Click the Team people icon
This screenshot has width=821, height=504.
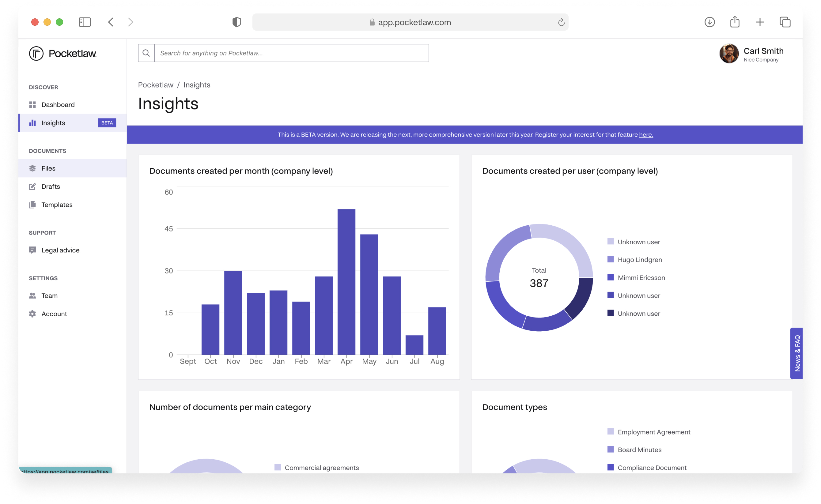coord(32,296)
